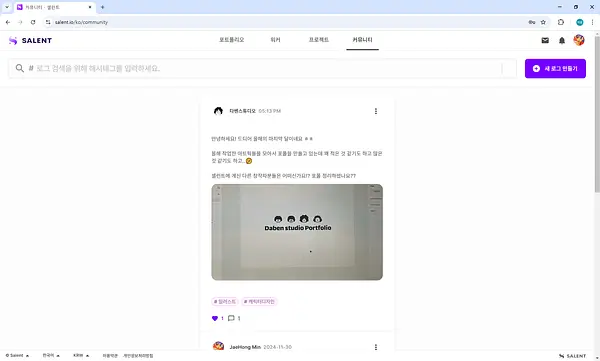
Task: Expand the language selector in the footer
Action: point(51,356)
